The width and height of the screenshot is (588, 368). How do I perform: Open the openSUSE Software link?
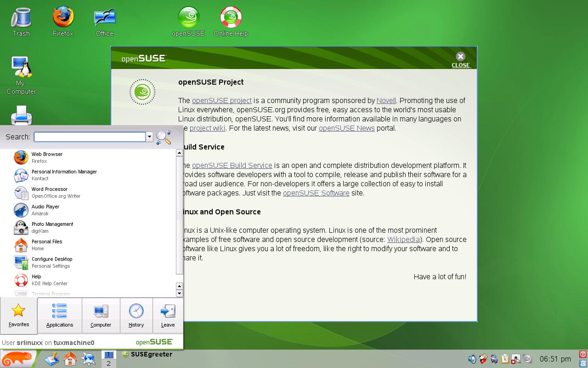pos(316,193)
